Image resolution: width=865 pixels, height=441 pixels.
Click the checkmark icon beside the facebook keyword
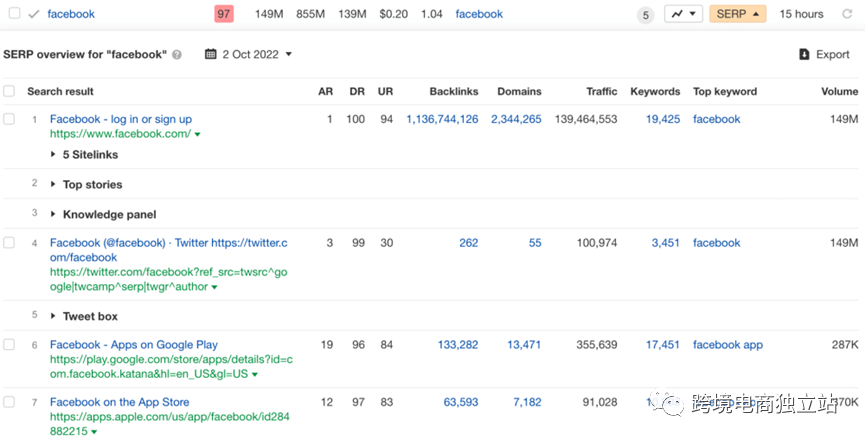click(x=34, y=14)
